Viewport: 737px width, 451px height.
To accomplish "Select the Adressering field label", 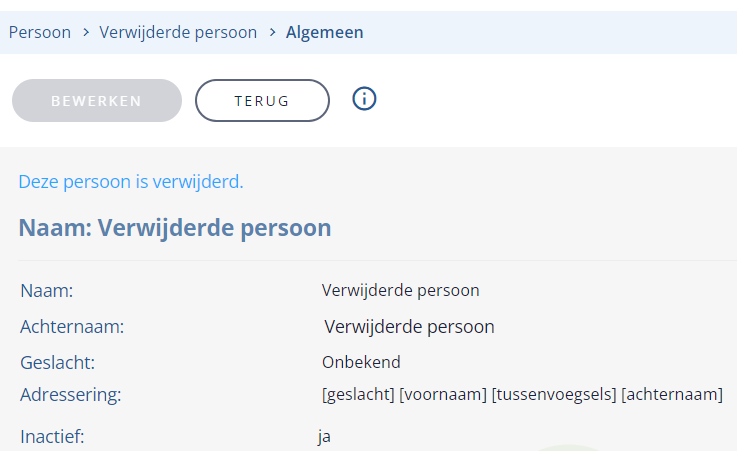I will 71,395.
